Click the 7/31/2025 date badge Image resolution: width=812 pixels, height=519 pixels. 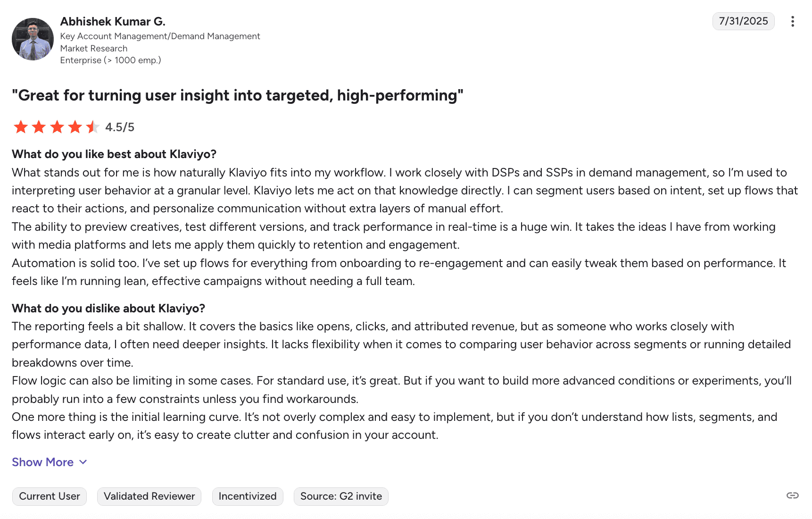[743, 21]
